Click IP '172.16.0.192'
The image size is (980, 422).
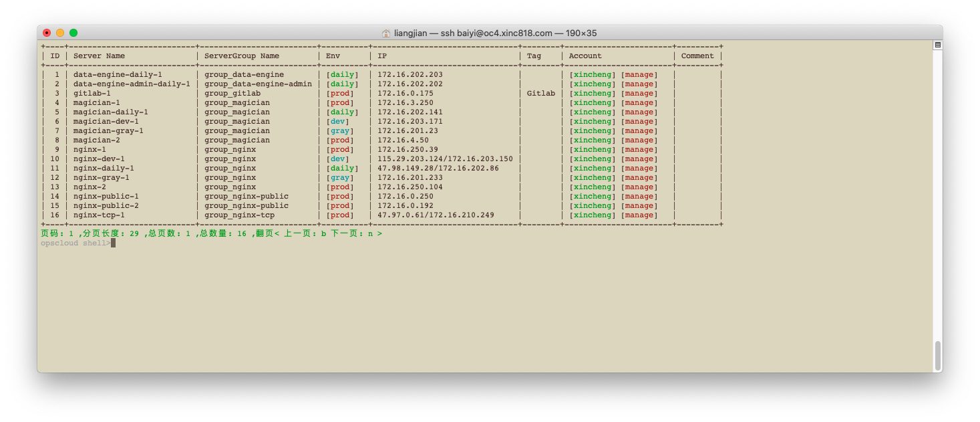click(x=405, y=206)
